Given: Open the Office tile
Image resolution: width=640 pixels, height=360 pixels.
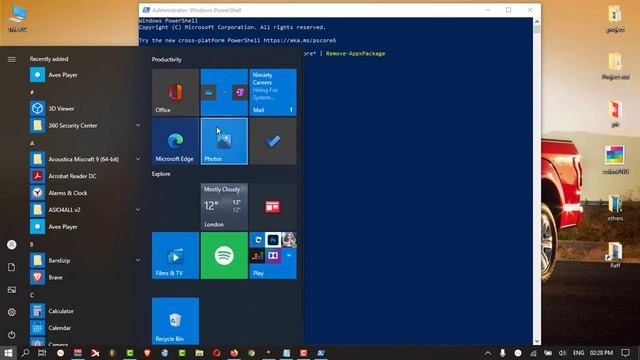Looking at the screenshot, I should (175, 92).
